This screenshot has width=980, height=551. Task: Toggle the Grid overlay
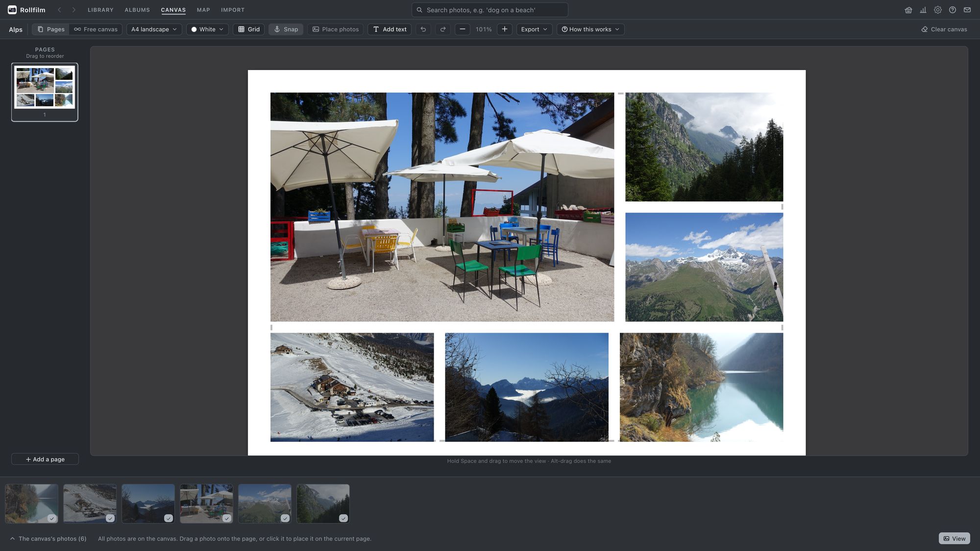[249, 29]
